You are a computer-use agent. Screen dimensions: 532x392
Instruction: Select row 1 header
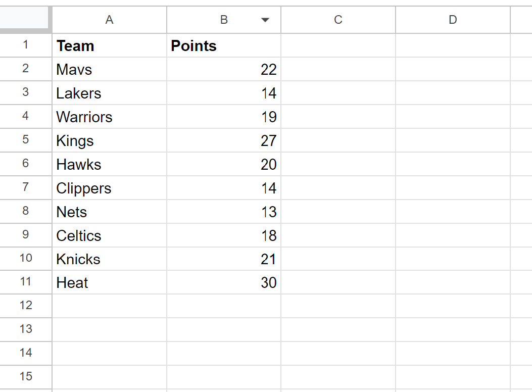[26, 45]
